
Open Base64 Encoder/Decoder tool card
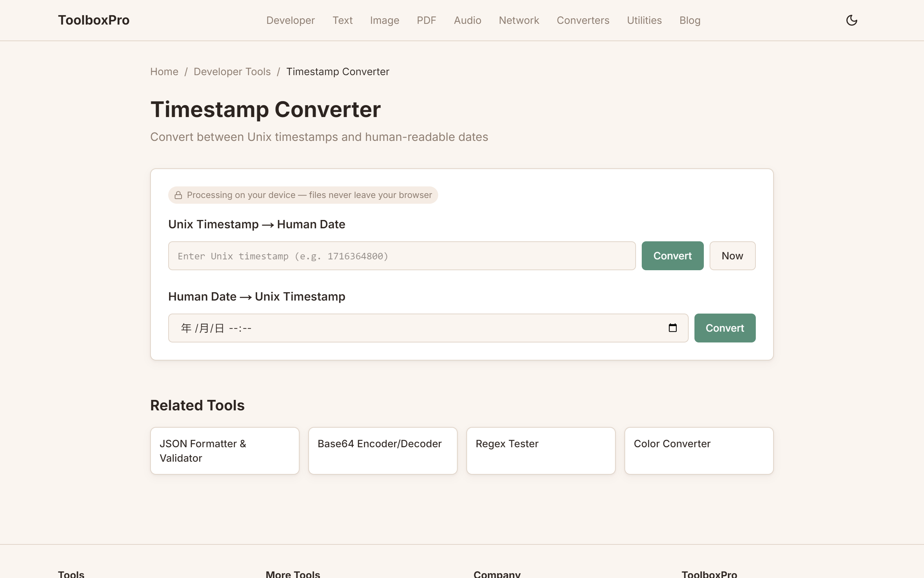coord(383,451)
